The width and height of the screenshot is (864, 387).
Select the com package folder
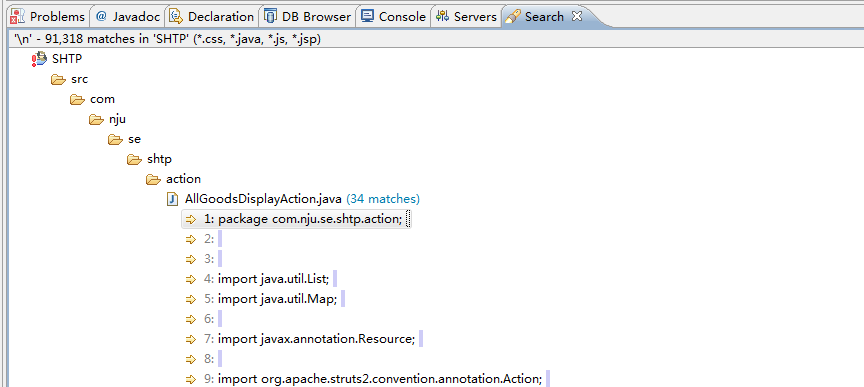tap(102, 99)
